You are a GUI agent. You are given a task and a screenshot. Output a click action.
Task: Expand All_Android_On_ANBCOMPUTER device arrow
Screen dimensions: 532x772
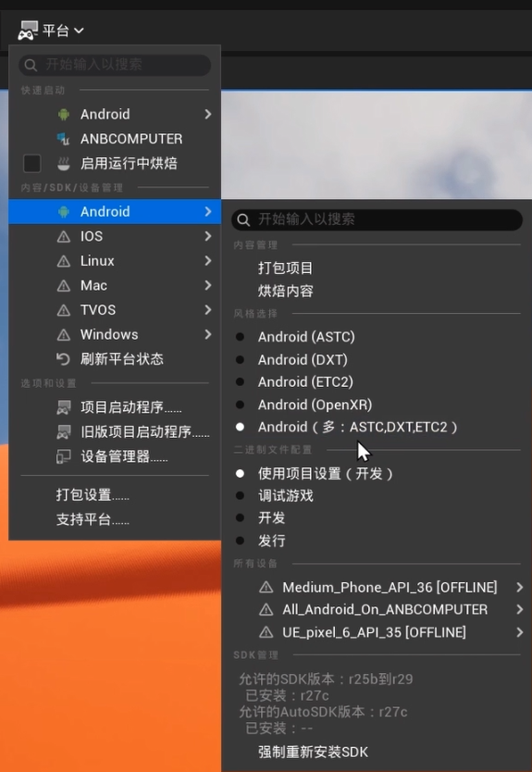pyautogui.click(x=520, y=609)
